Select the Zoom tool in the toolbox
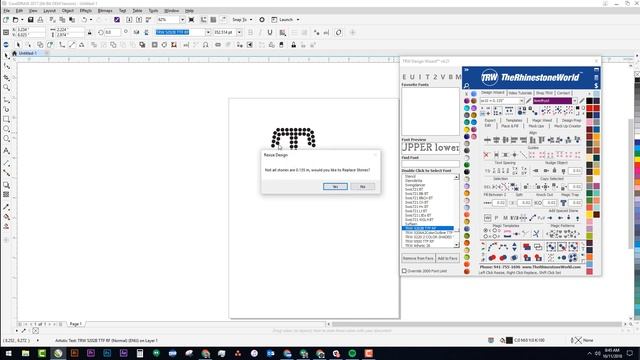Screen dimensions: 640x360 tap(7, 87)
